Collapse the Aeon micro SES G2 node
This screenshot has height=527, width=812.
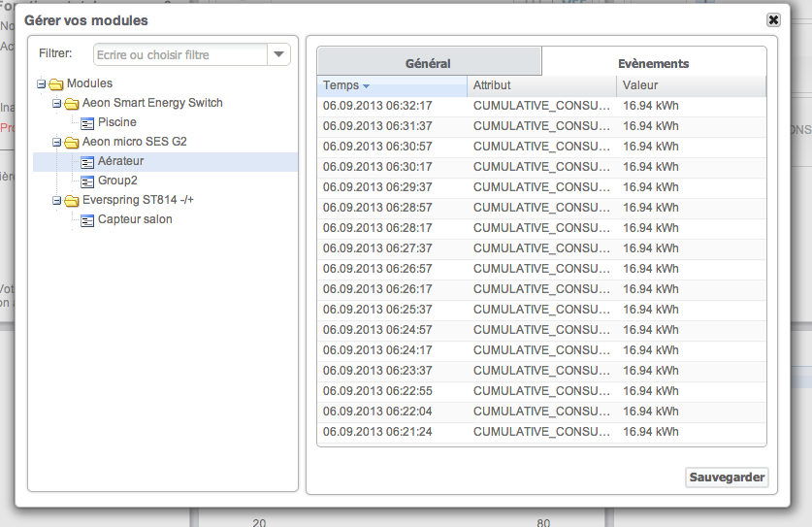[x=57, y=142]
